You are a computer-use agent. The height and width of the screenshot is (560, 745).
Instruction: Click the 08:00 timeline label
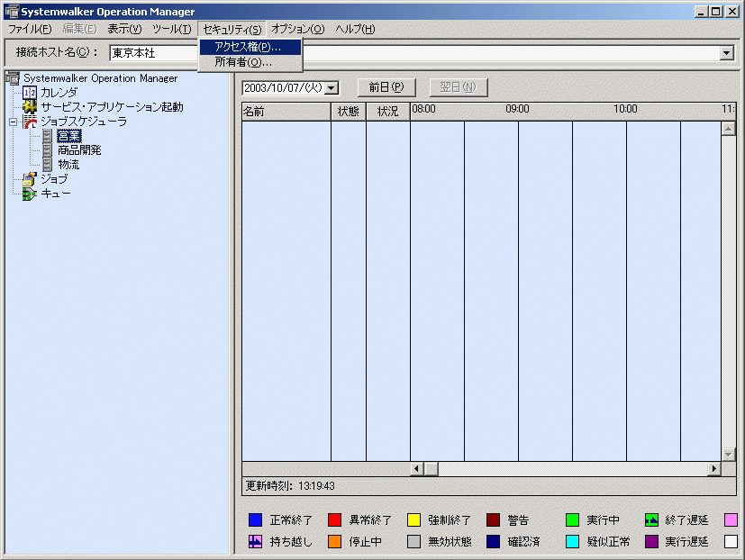tap(423, 109)
